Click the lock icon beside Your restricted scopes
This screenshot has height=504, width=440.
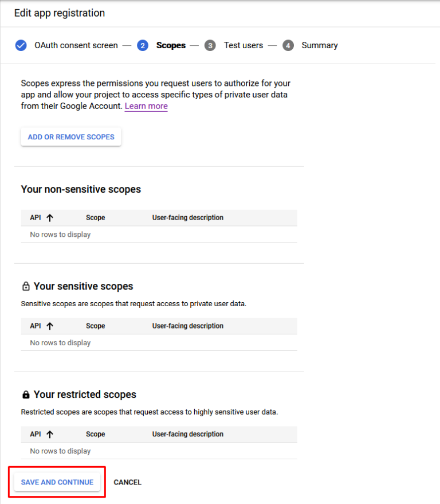pyautogui.click(x=26, y=394)
